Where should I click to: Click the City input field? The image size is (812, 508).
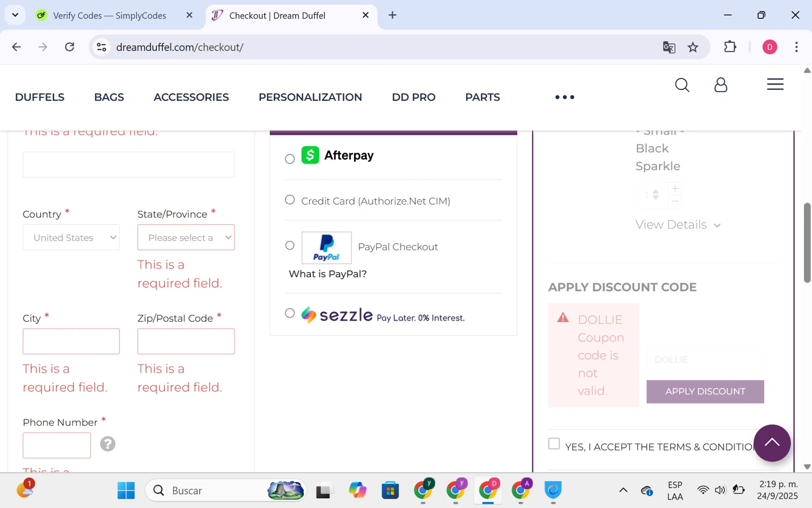point(71,341)
